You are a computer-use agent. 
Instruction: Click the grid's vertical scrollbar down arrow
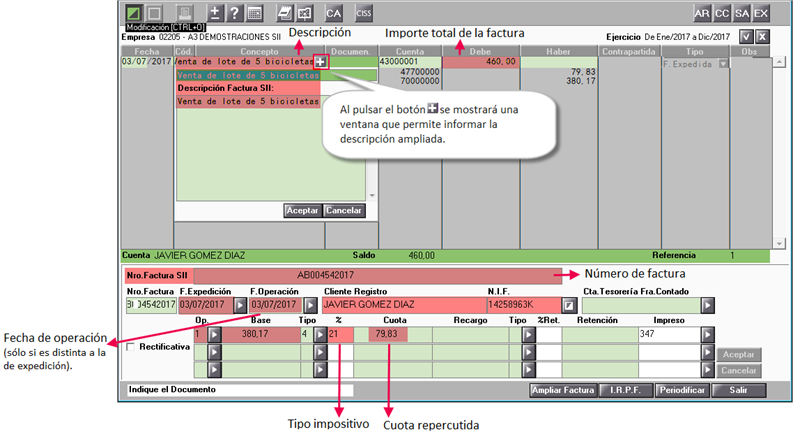779,243
